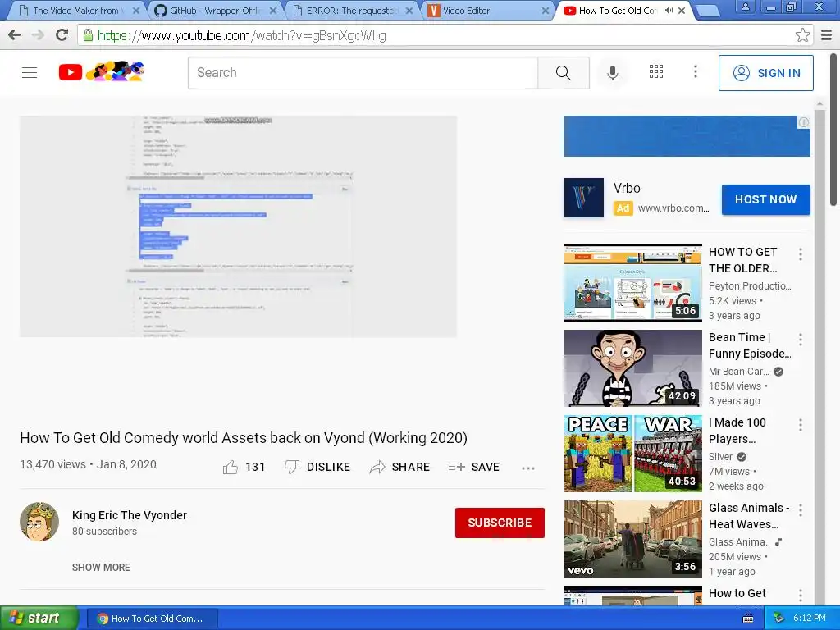Image resolution: width=840 pixels, height=630 pixels.
Task: Open ad info icon on banner
Action: pos(804,122)
